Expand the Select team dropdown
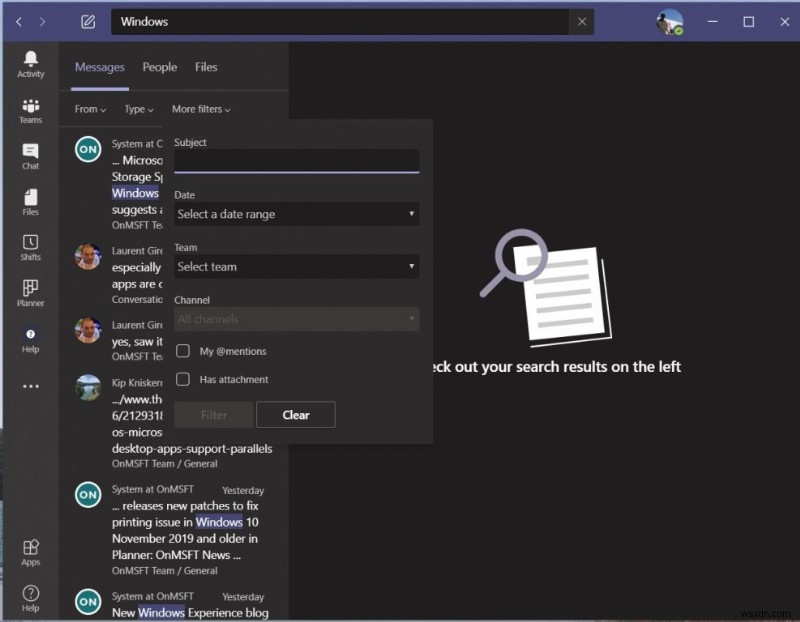The image size is (800, 622). (296, 267)
